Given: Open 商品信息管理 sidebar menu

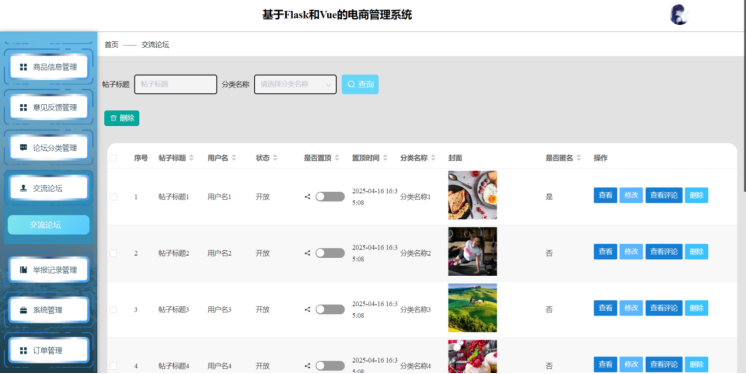Looking at the screenshot, I should click(49, 67).
